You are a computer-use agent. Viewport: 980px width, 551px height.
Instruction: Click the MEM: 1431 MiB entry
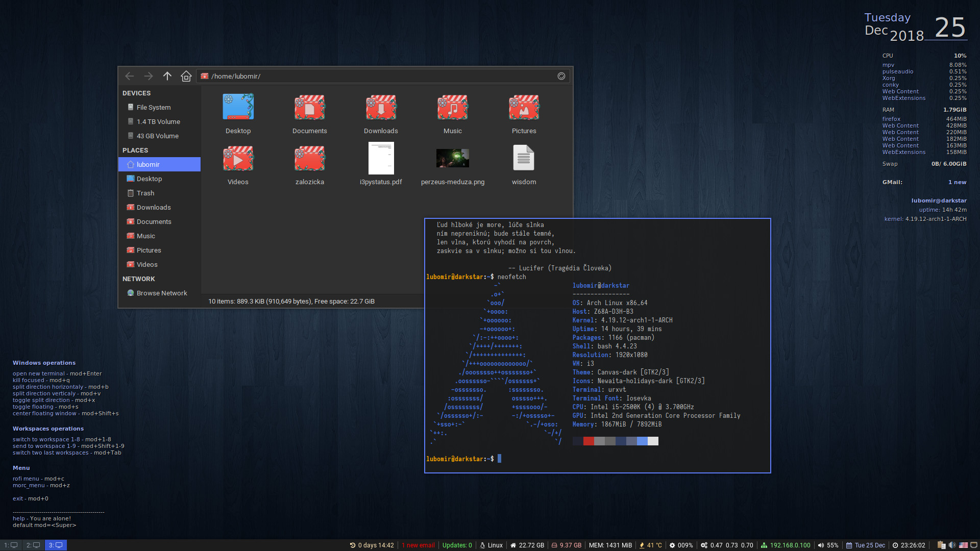coord(610,545)
